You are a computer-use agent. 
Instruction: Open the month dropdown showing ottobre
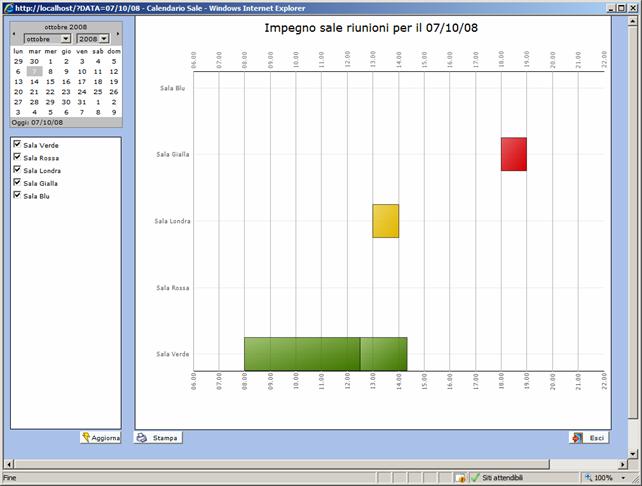click(47, 38)
